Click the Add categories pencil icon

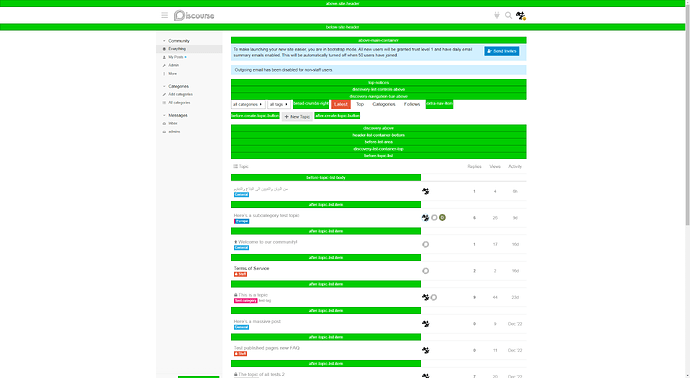click(164, 95)
